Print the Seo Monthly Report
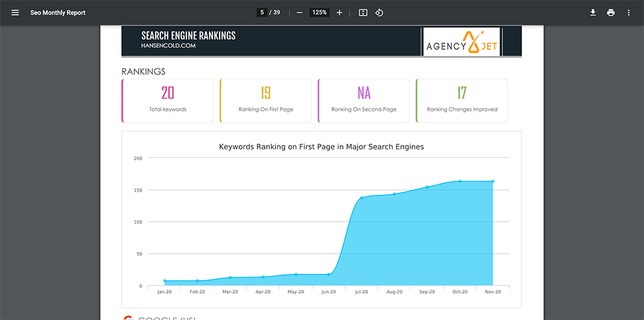The height and width of the screenshot is (320, 644). (x=611, y=13)
